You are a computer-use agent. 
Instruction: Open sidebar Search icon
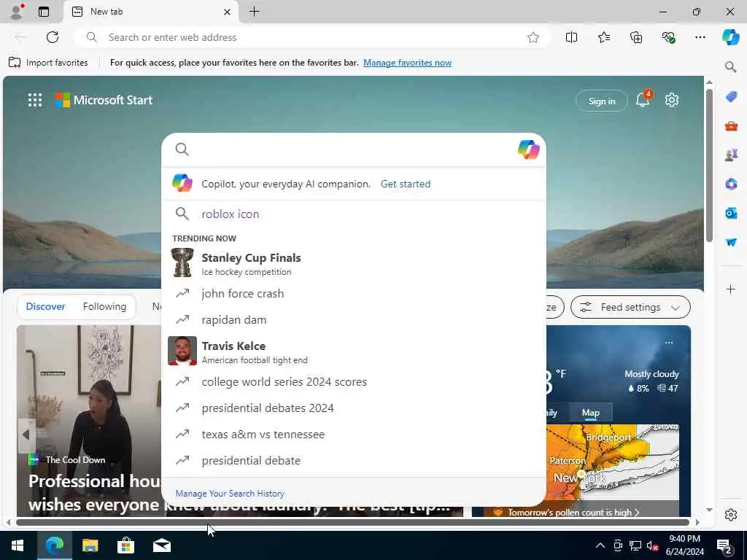(730, 66)
